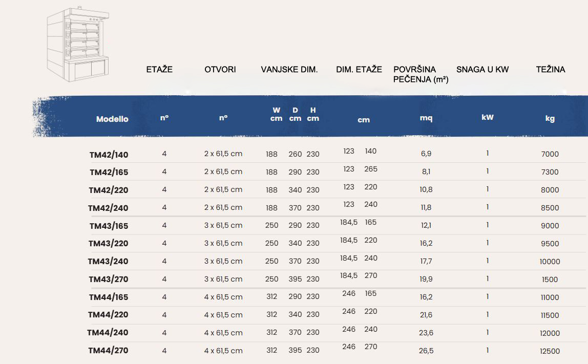Click the kg unit header
The image size is (588, 364).
tap(550, 119)
